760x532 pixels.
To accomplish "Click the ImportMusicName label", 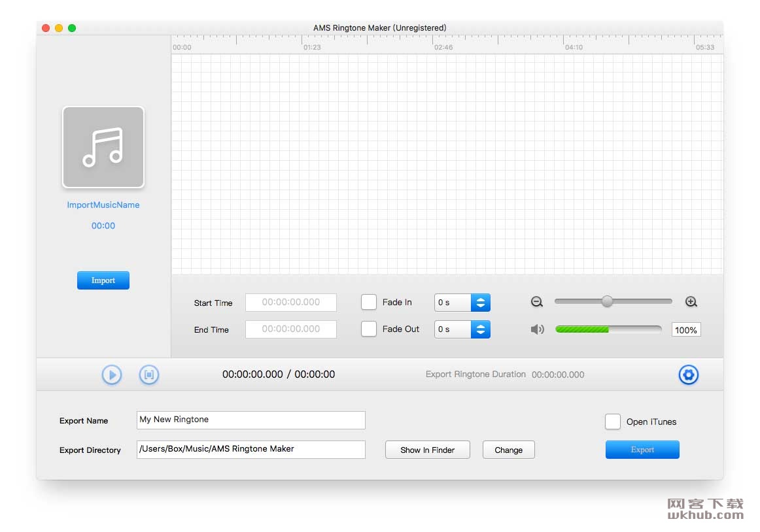I will click(103, 205).
